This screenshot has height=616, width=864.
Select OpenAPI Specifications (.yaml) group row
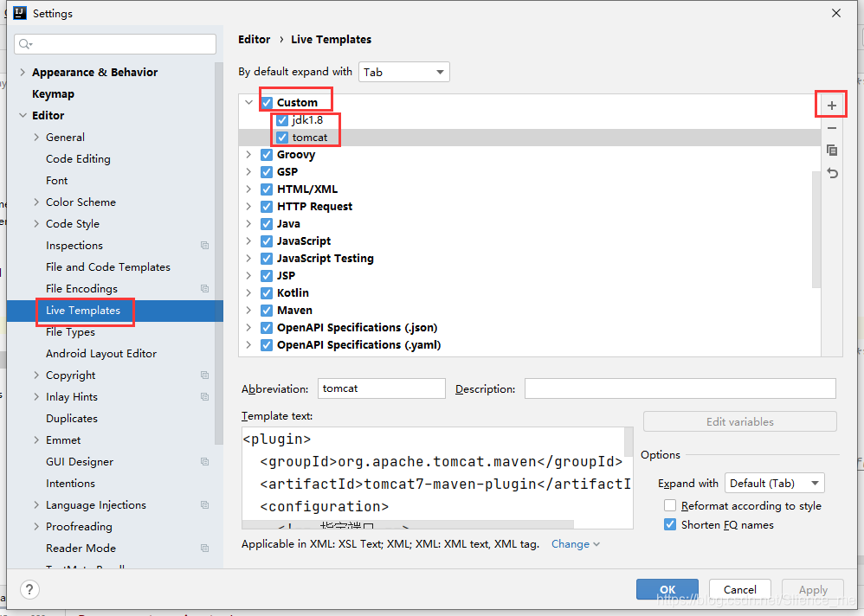click(530, 345)
